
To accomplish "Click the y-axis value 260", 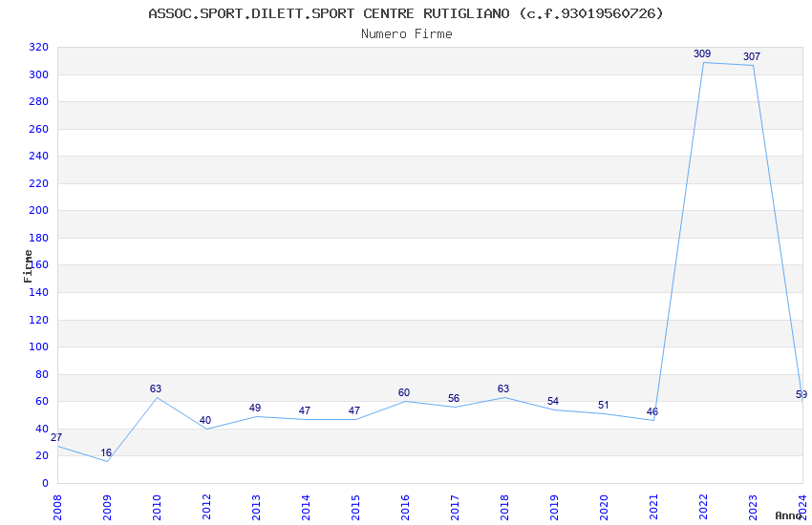I will click(39, 129).
